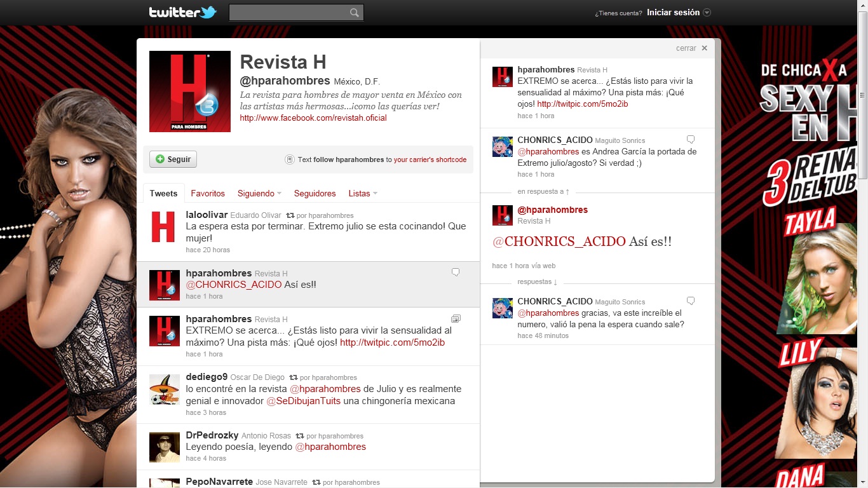Open @hparahombres heading in detail pane
The width and height of the screenshot is (868, 488).
[552, 210]
